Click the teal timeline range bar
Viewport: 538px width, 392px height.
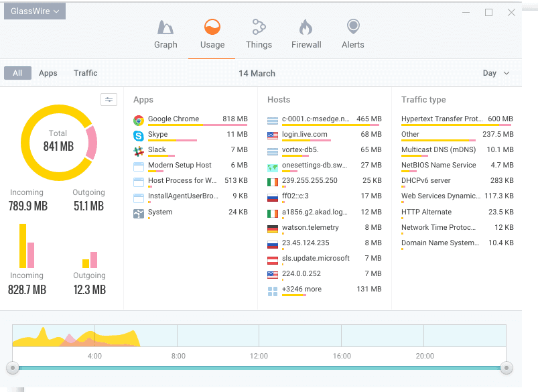coord(259,368)
